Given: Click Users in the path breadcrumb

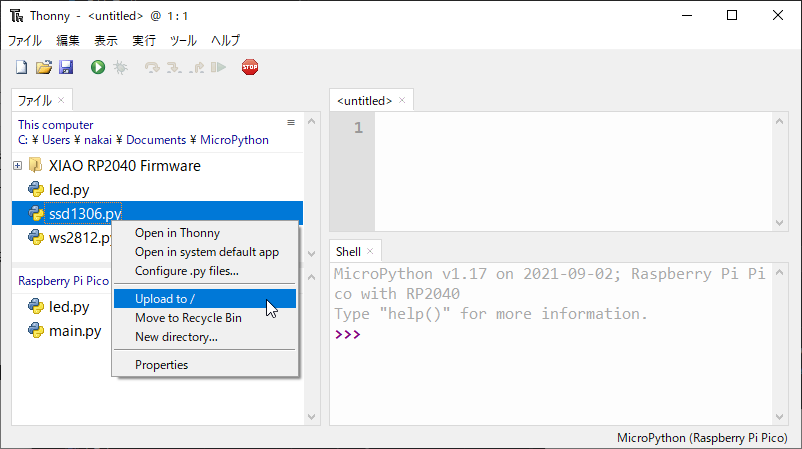Looking at the screenshot, I should point(56,140).
